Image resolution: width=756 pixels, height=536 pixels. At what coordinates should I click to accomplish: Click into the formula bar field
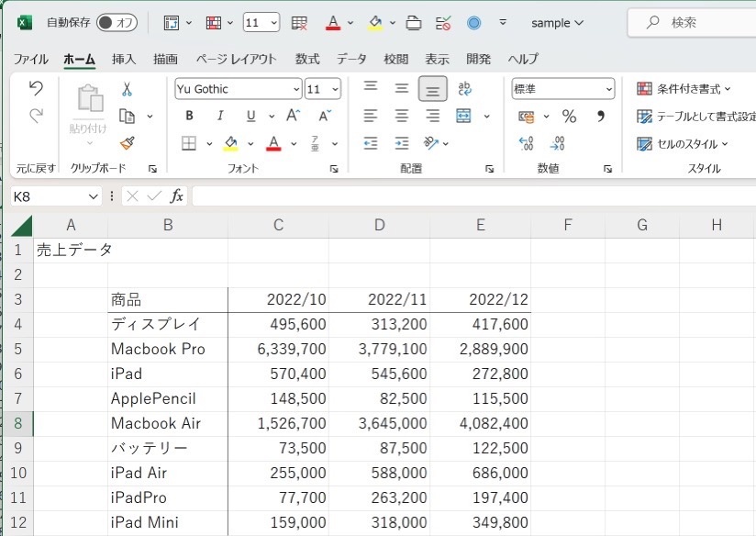[474, 196]
